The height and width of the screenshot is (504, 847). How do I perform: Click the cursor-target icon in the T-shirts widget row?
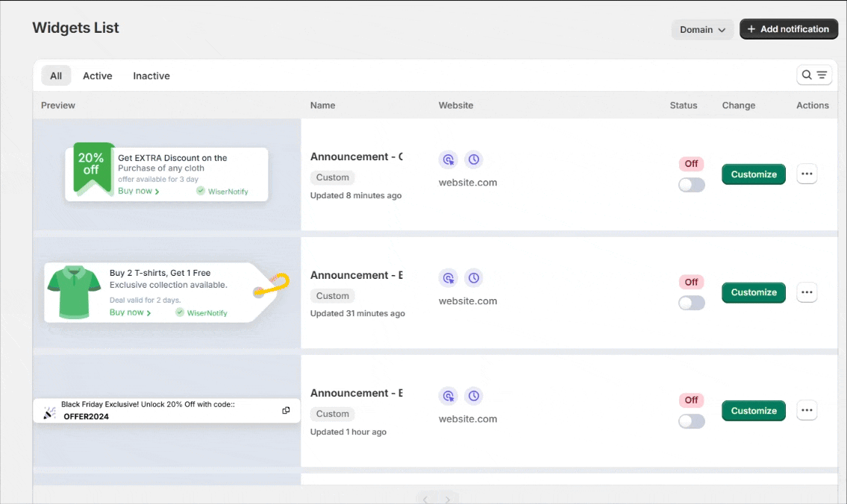tap(448, 278)
